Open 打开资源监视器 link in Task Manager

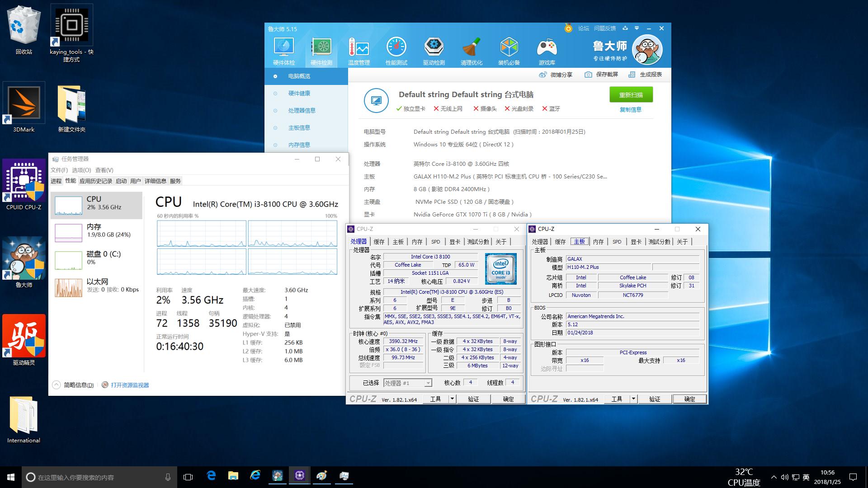click(x=129, y=385)
